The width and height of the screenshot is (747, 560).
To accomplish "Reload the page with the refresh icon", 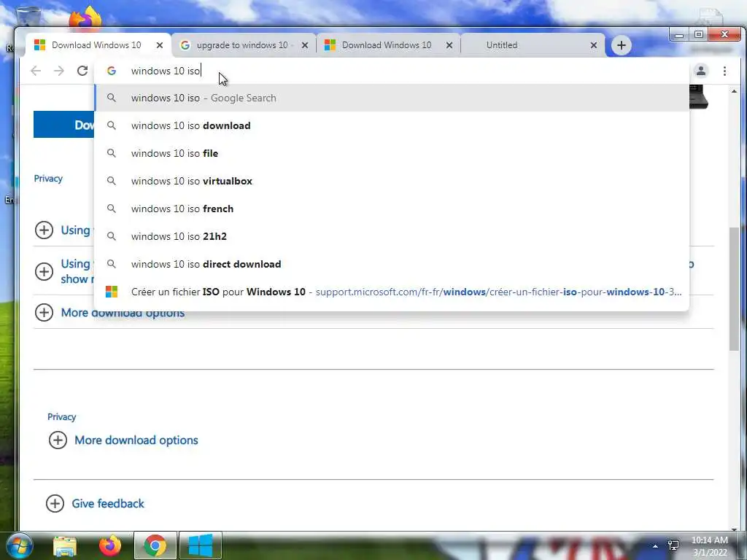I will [x=82, y=71].
